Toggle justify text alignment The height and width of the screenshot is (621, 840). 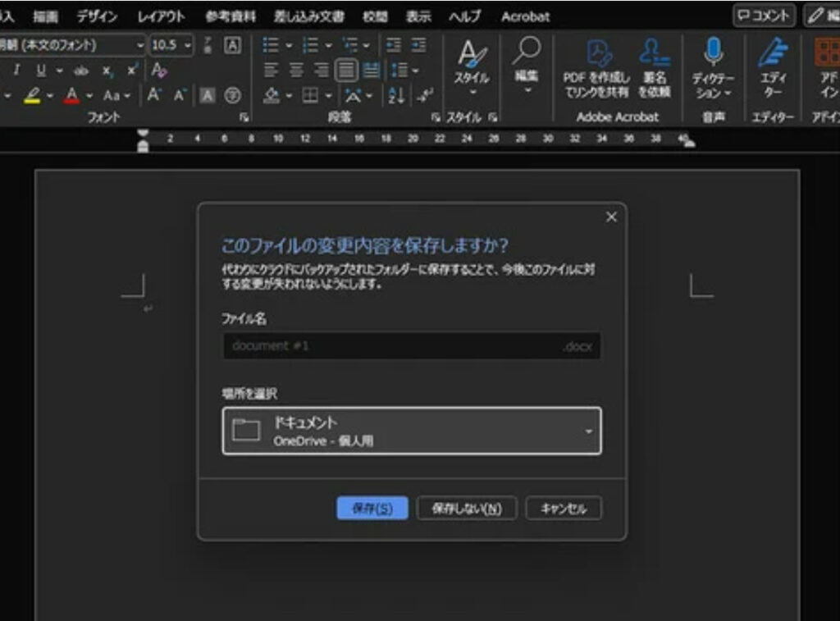(x=346, y=71)
